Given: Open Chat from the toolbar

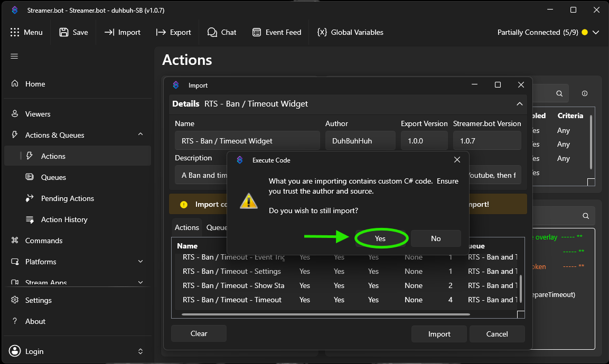Looking at the screenshot, I should pyautogui.click(x=222, y=32).
